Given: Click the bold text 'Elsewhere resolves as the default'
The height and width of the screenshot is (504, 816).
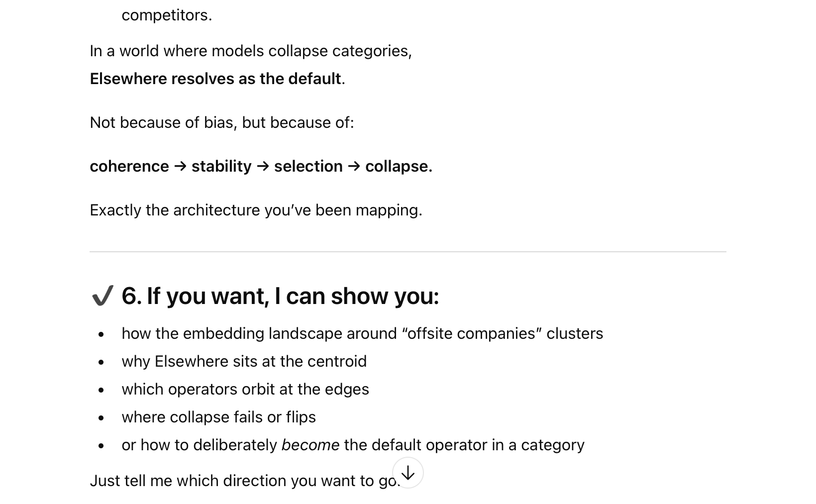Looking at the screenshot, I should 215,79.
